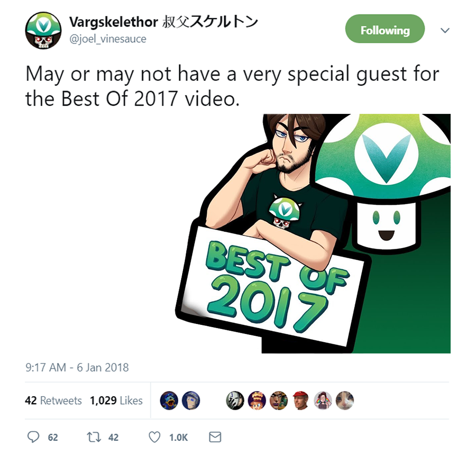Click the cat photo liker avatar

tap(345, 400)
